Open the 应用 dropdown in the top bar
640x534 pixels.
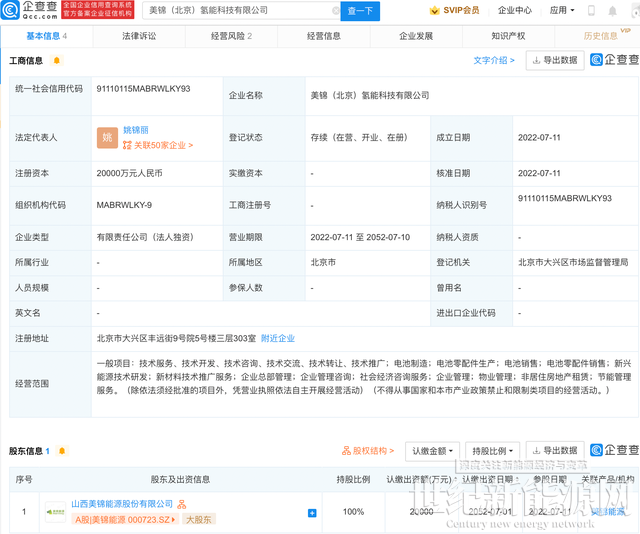tap(562, 10)
